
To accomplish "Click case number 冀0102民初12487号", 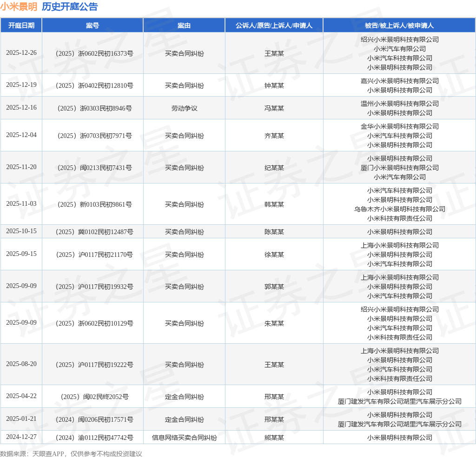I will pos(94,232).
